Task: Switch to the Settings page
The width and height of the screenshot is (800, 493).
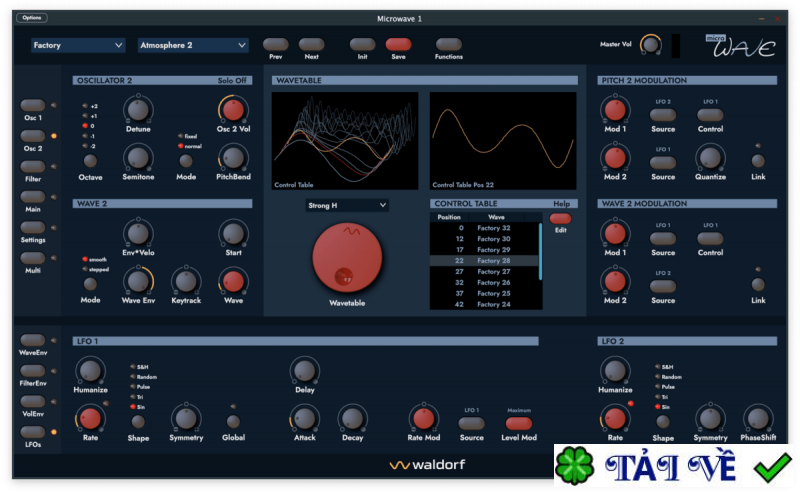Action: click(x=33, y=227)
